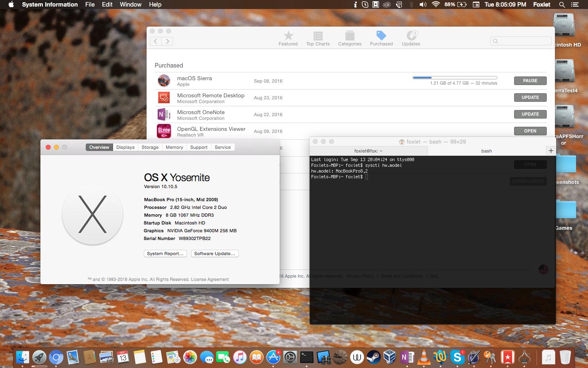The height and width of the screenshot is (368, 588).
Task: Open the Window menu
Action: (x=131, y=4)
